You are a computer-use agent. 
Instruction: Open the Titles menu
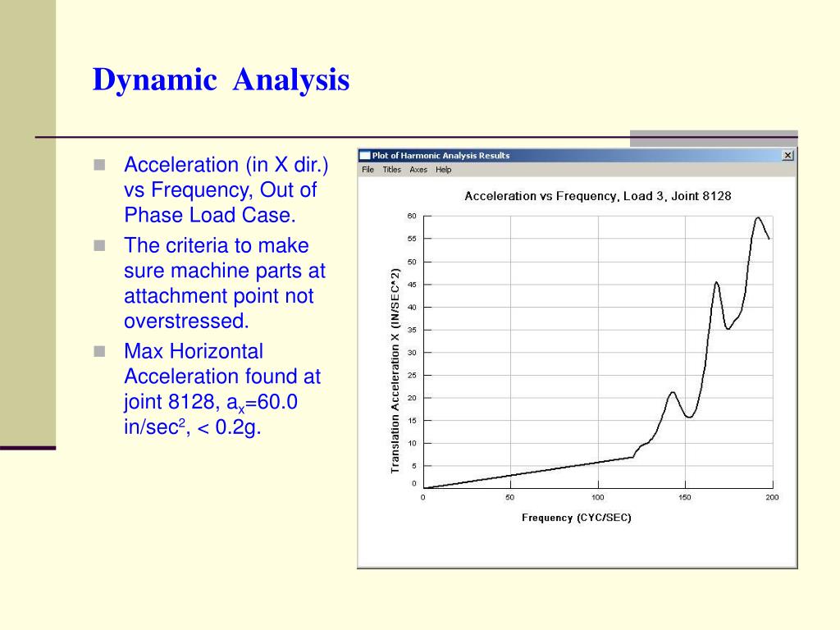[x=391, y=170]
